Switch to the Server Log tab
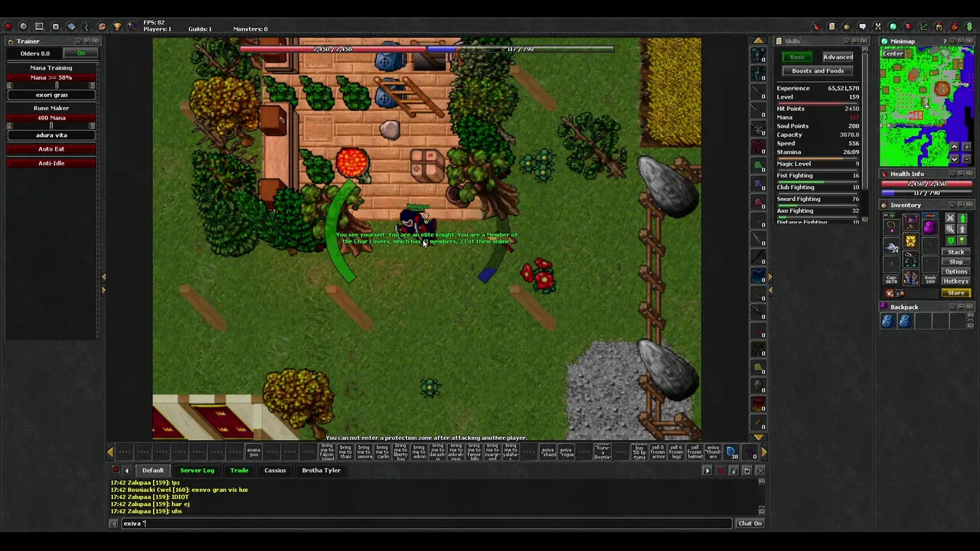The height and width of the screenshot is (551, 980). click(x=197, y=471)
